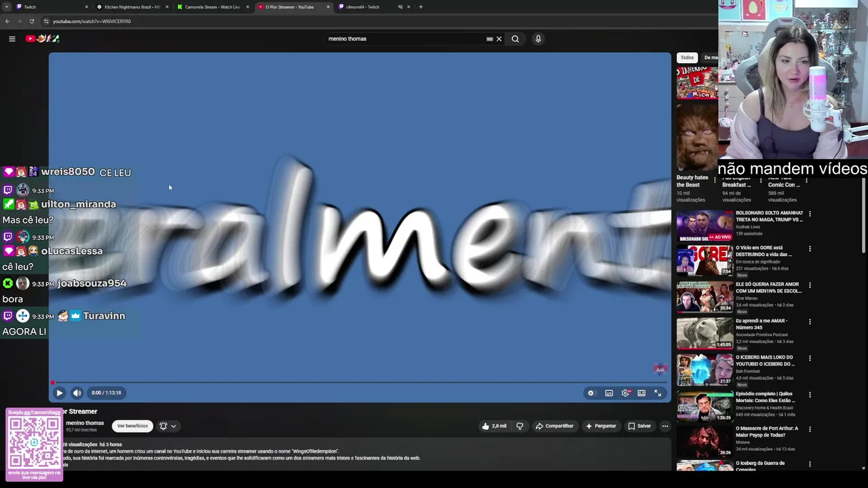Viewport: 868px width, 488px height.
Task: Select the Todos filter chip
Action: tap(687, 58)
